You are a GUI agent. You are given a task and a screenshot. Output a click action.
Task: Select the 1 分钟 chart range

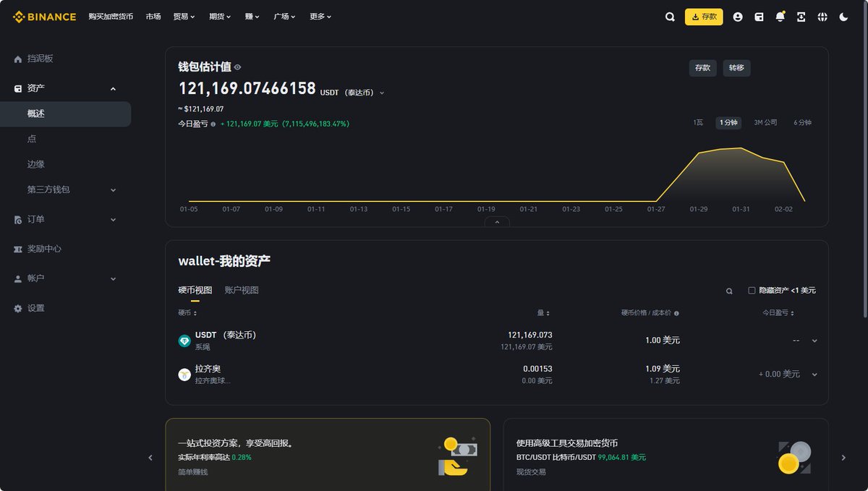click(728, 123)
